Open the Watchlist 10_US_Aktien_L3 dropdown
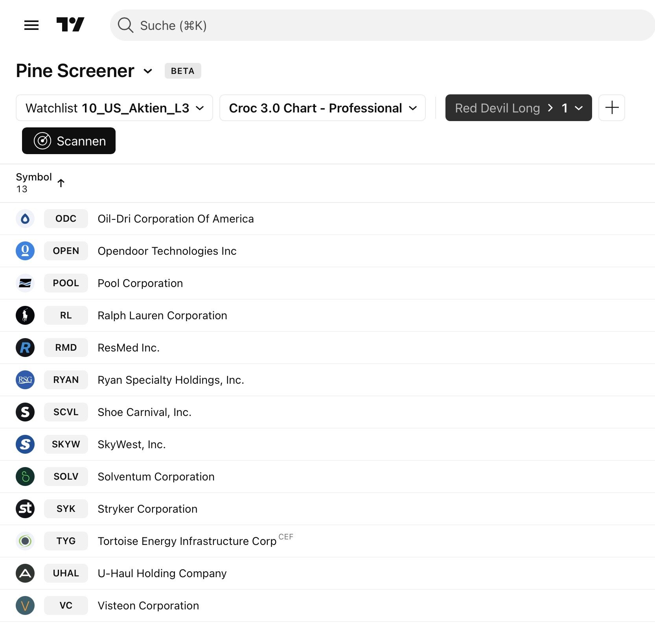The image size is (655, 644). [x=114, y=108]
